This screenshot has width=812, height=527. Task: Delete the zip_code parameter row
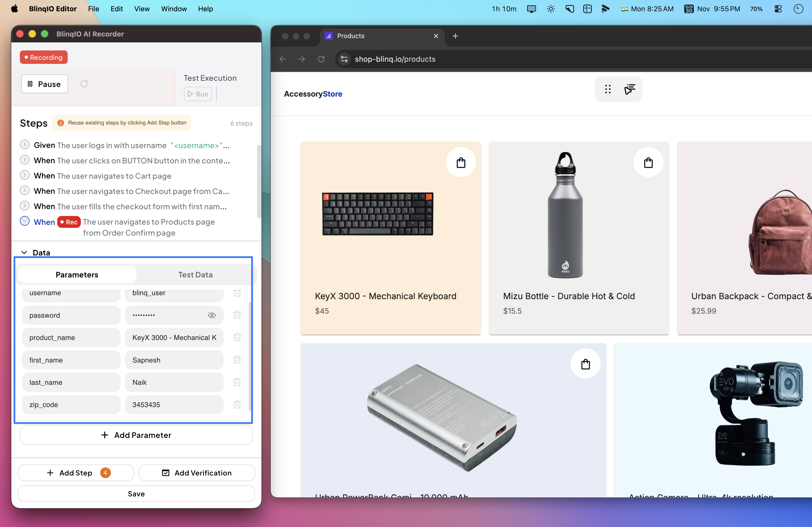point(237,405)
